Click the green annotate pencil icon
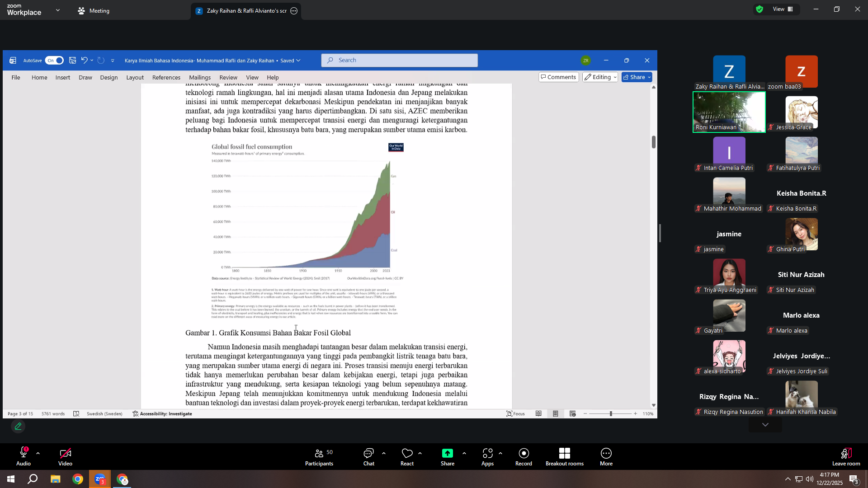The height and width of the screenshot is (488, 868). click(18, 427)
